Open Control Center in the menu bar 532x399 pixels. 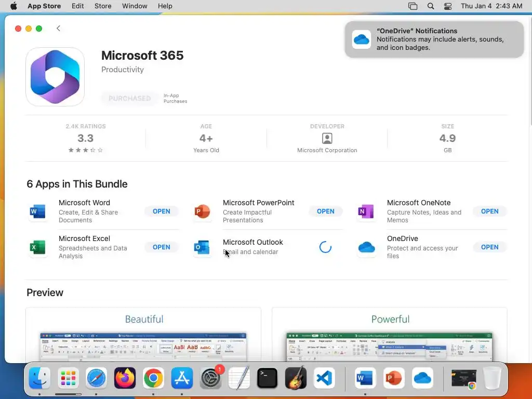(x=448, y=6)
